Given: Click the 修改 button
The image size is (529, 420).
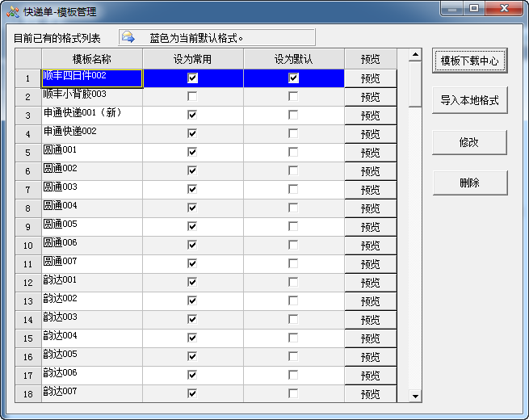Looking at the screenshot, I should pos(469,142).
